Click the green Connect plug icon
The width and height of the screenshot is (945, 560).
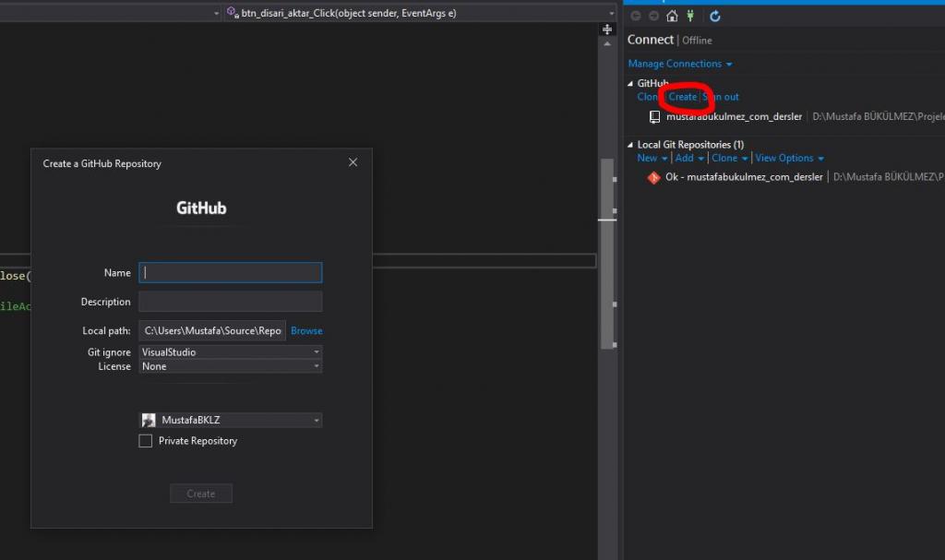pos(689,16)
